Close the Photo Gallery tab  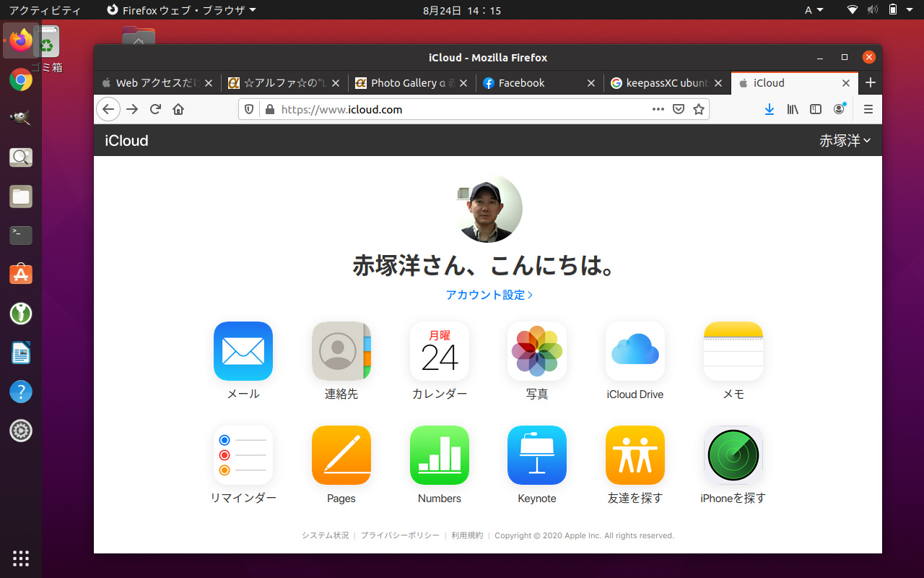(463, 83)
